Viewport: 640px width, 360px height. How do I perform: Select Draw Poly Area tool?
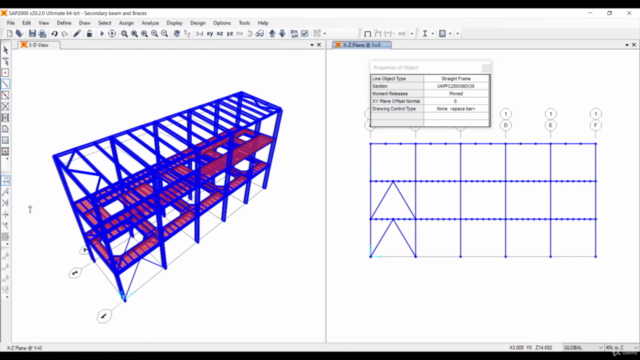pyautogui.click(x=5, y=129)
